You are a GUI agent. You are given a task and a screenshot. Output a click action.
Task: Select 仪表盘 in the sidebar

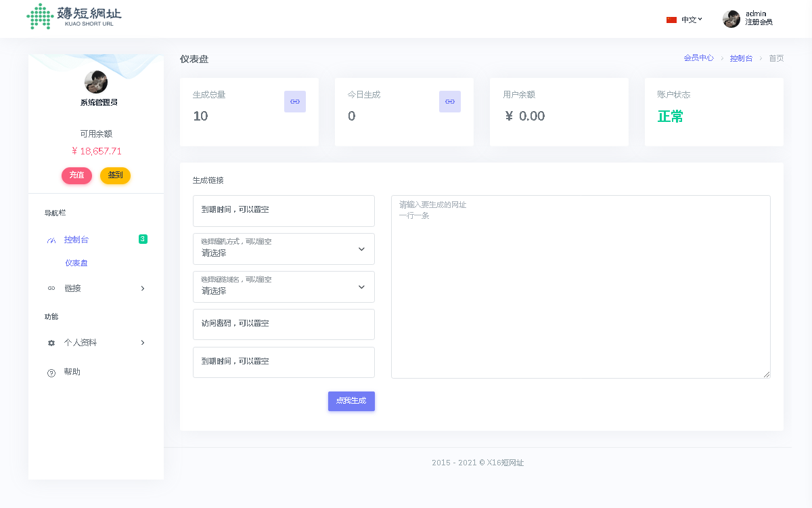76,263
